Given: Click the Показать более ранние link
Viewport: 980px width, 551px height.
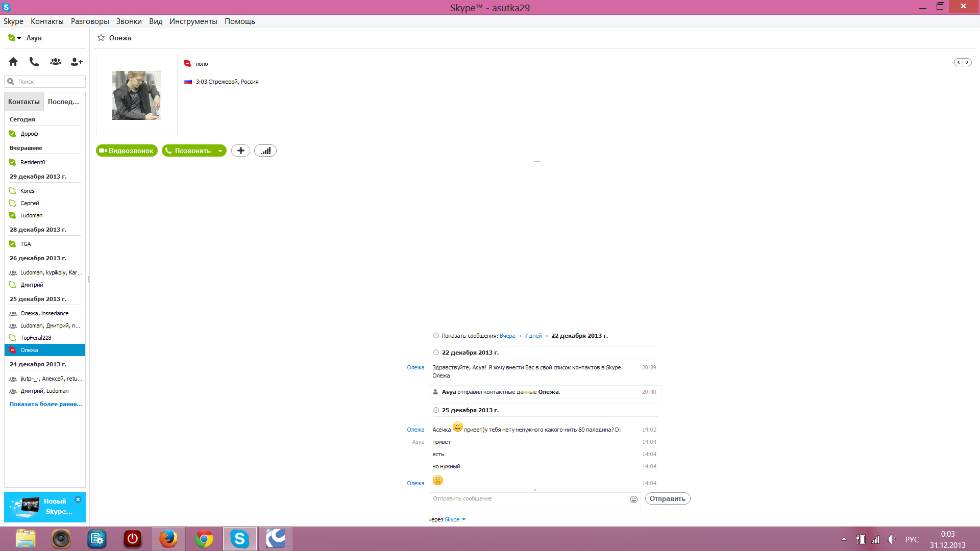Looking at the screenshot, I should coord(46,404).
